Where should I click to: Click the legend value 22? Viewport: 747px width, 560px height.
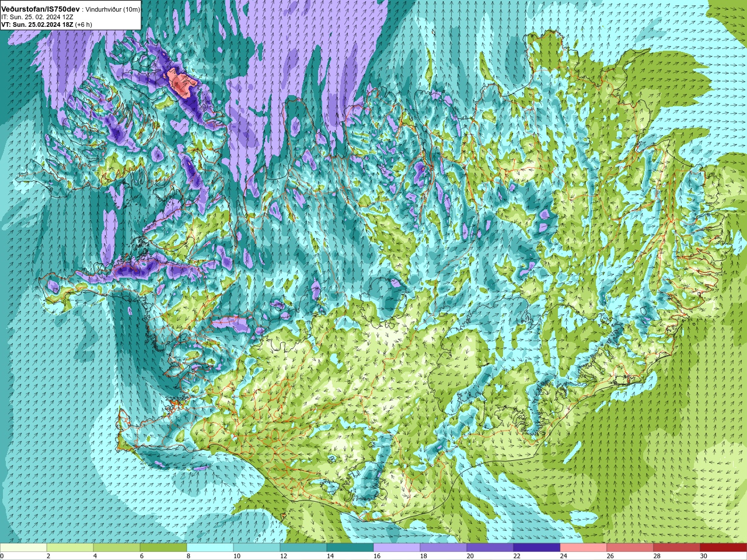tap(517, 556)
